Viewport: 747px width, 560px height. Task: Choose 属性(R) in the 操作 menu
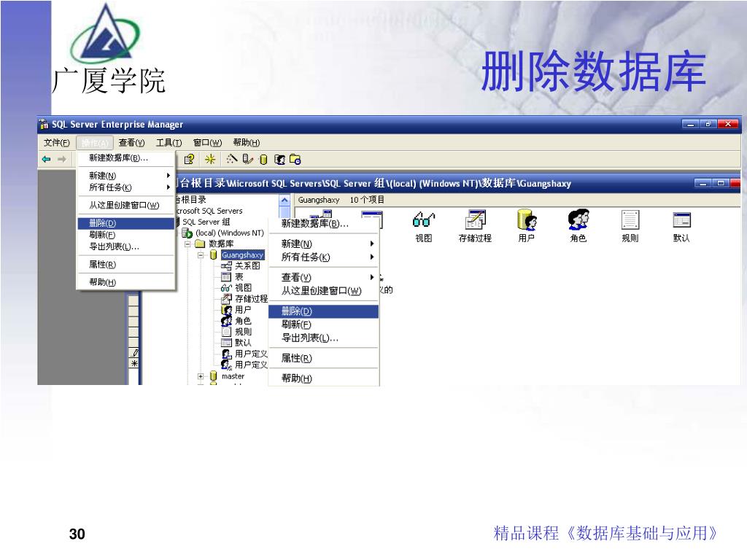[125, 264]
